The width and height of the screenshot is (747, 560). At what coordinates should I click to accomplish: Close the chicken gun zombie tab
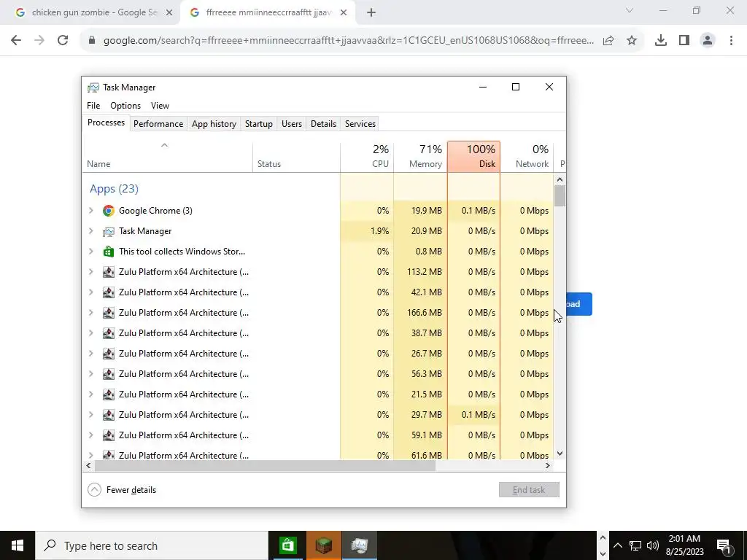(x=169, y=13)
